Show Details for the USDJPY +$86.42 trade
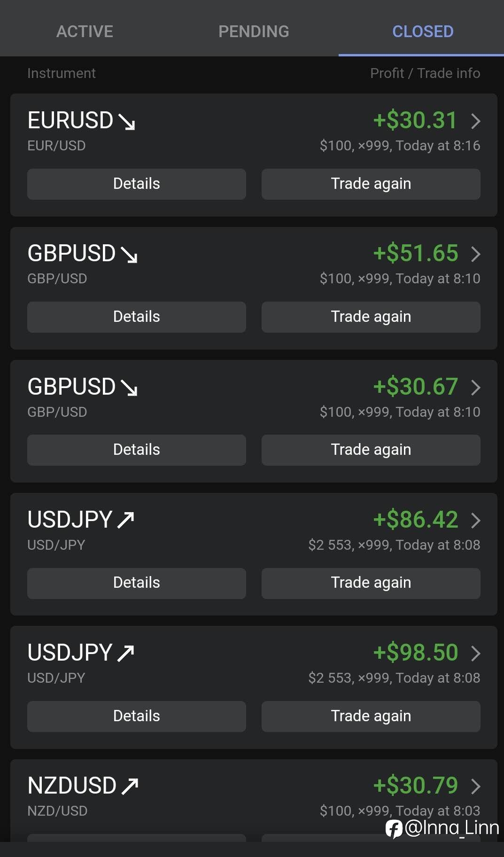Viewport: 504px width, 857px height. [x=136, y=583]
